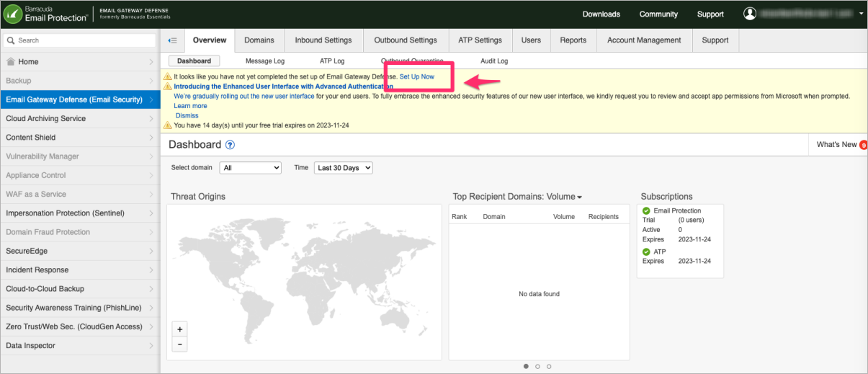Image resolution: width=868 pixels, height=374 pixels.
Task: Collapse the sidebar with the arrow icon
Action: 172,40
